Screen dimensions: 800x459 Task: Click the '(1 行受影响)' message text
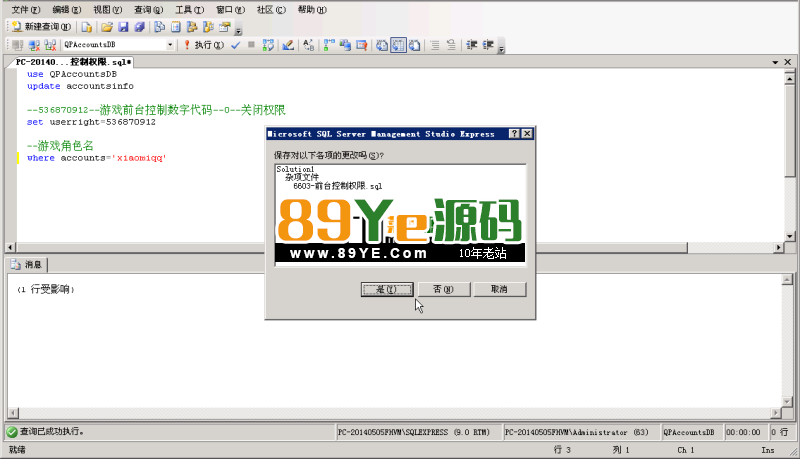[46, 290]
